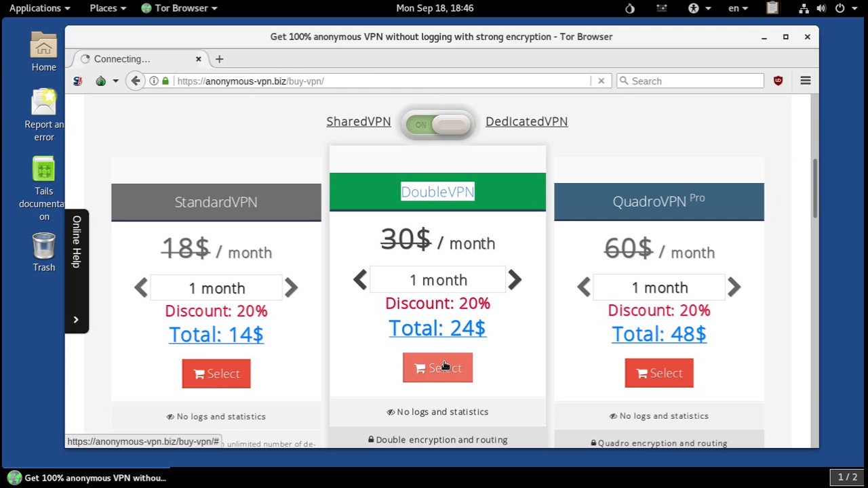
Task: Choose the SharedVPN label
Action: [x=358, y=121]
